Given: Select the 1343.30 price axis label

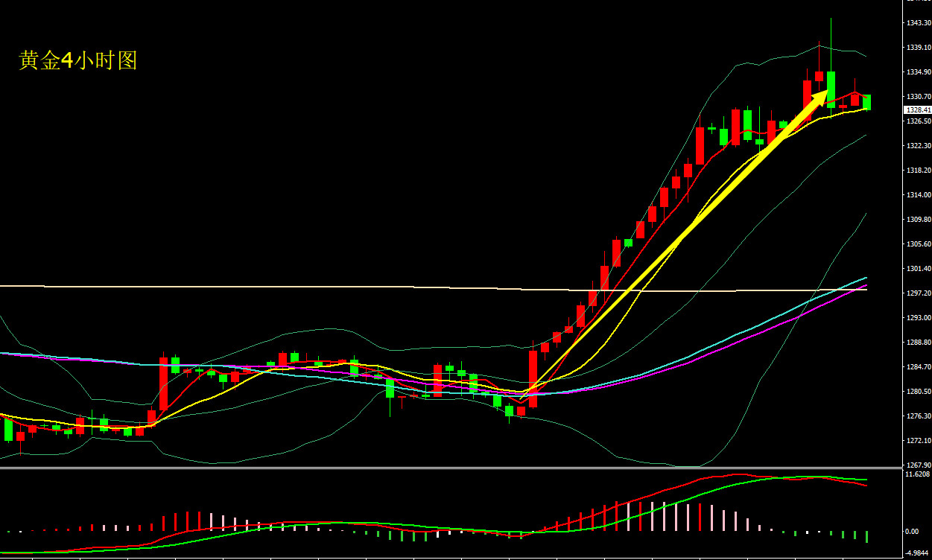Looking at the screenshot, I should (918, 23).
